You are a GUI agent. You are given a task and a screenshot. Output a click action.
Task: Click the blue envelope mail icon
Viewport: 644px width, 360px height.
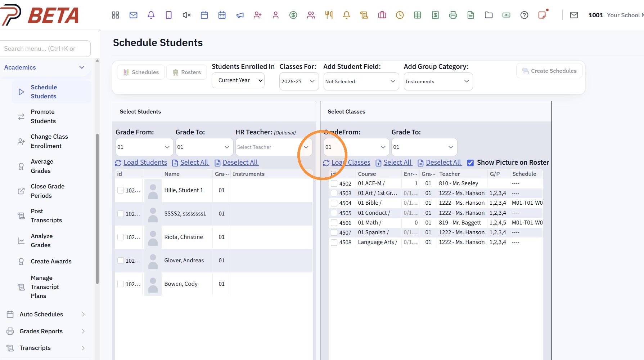point(133,15)
